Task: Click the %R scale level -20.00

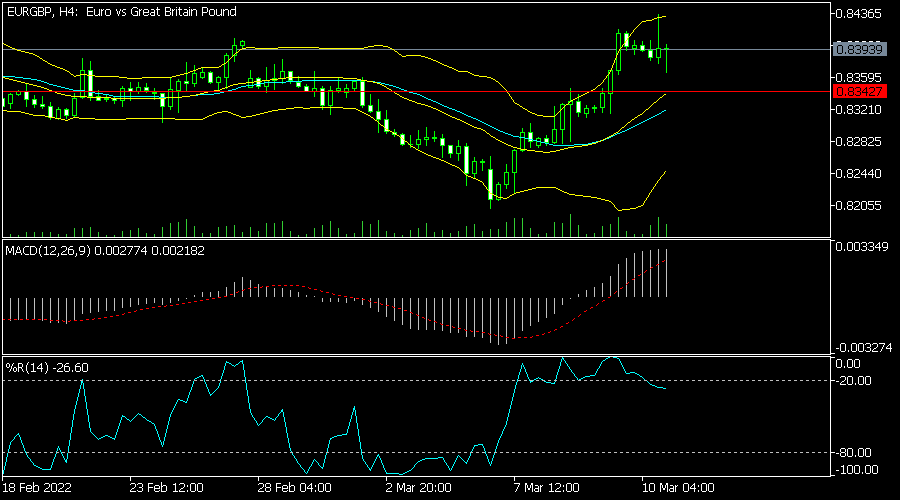Action: [854, 381]
